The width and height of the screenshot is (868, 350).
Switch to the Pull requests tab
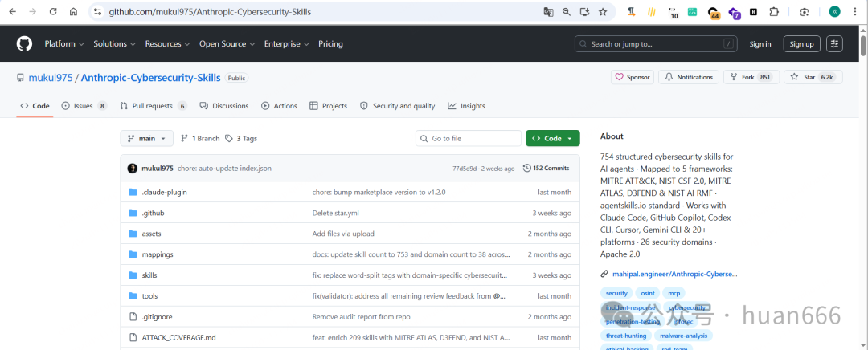[154, 106]
